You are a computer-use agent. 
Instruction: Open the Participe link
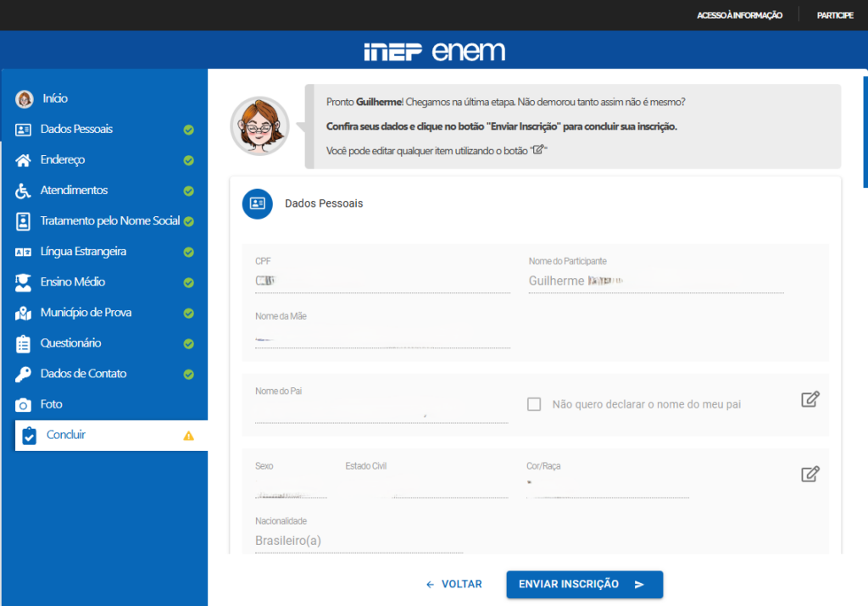[x=835, y=15]
